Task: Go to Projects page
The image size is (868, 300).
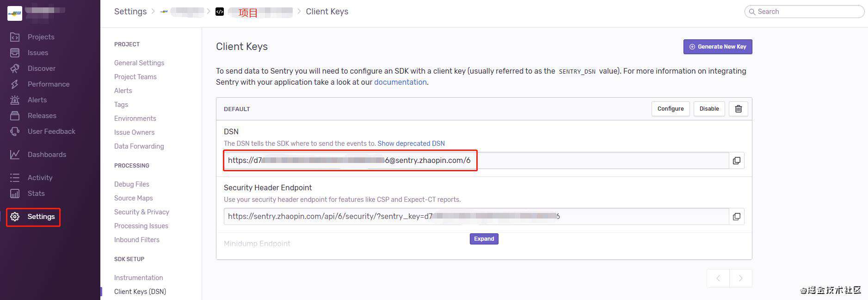Action: [41, 37]
